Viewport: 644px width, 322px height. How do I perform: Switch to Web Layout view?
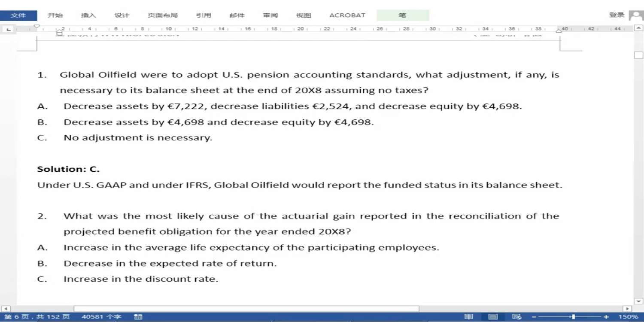pos(517,317)
